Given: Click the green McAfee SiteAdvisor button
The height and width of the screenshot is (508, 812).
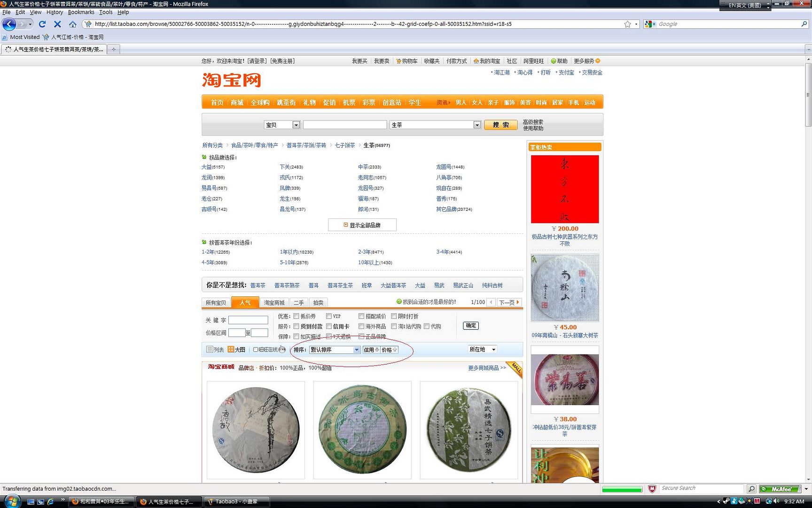Looking at the screenshot, I should coord(781,489).
